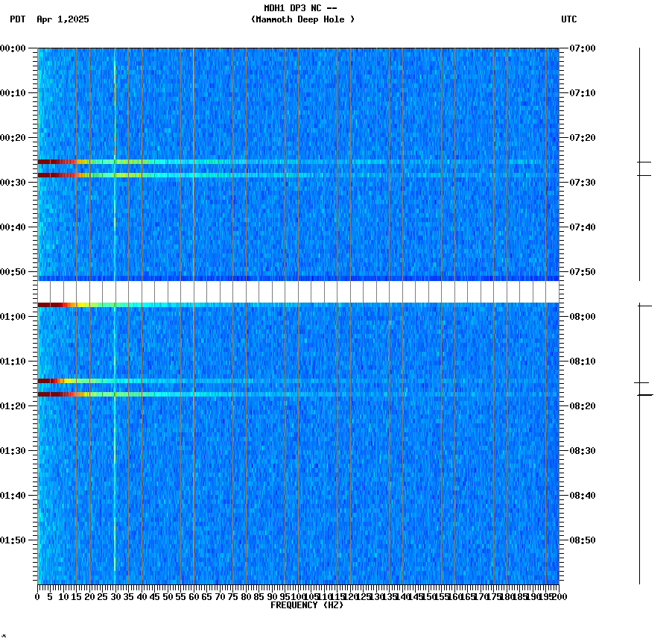
Task: Select the Apr 1,2025 date label
Action: coord(62,20)
